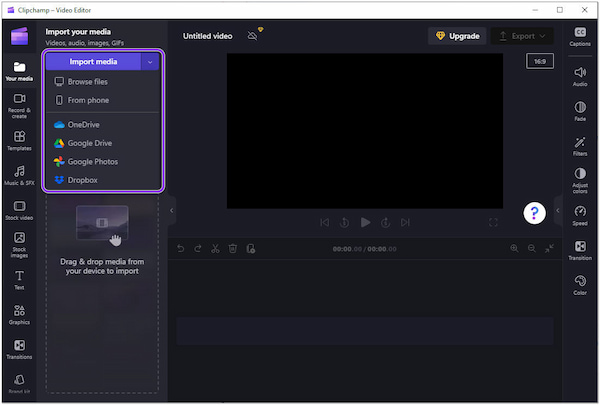Open the Templates sidebar tab
This screenshot has width=600, height=405.
(x=19, y=140)
